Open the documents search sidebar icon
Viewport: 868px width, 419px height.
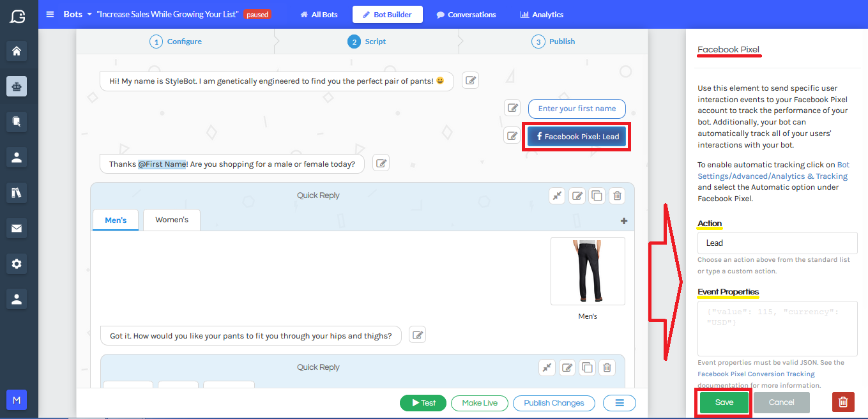tap(17, 121)
